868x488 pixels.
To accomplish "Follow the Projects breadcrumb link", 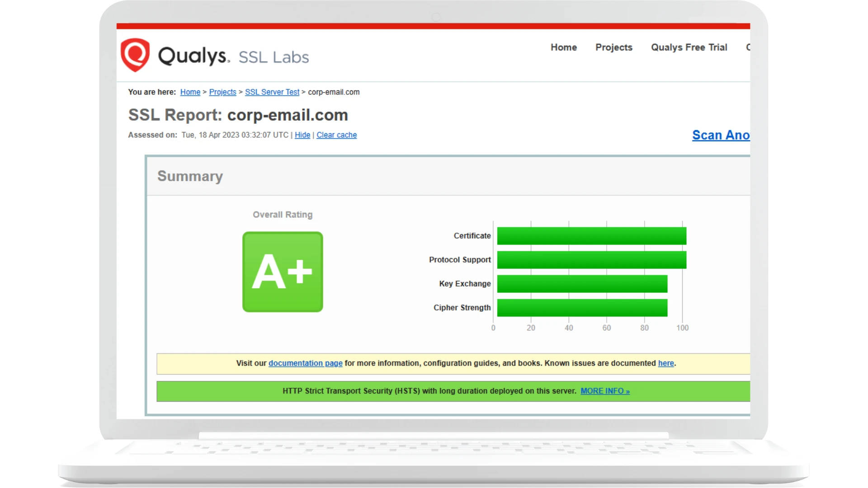I will pyautogui.click(x=222, y=92).
